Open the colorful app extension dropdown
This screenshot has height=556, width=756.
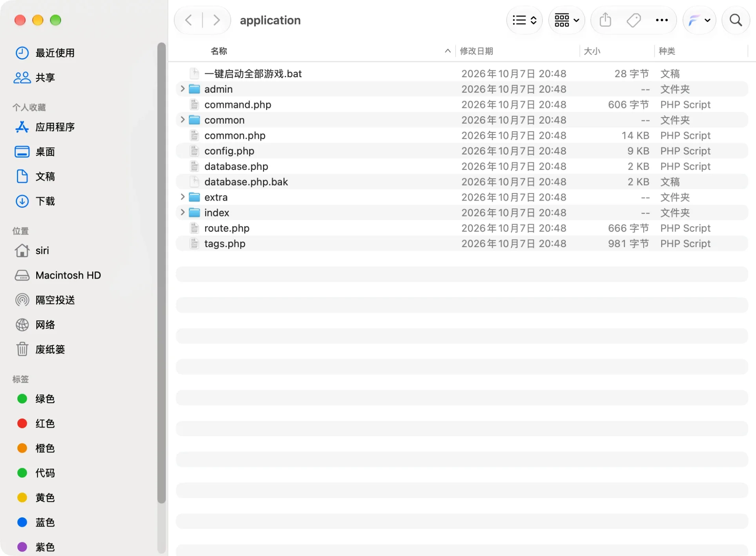pyautogui.click(x=699, y=20)
